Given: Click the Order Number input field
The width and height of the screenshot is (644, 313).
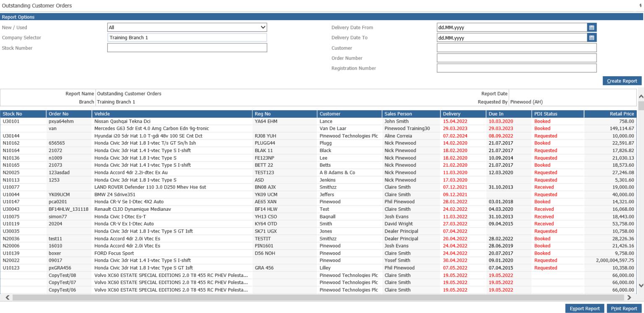Looking at the screenshot, I should point(516,58).
